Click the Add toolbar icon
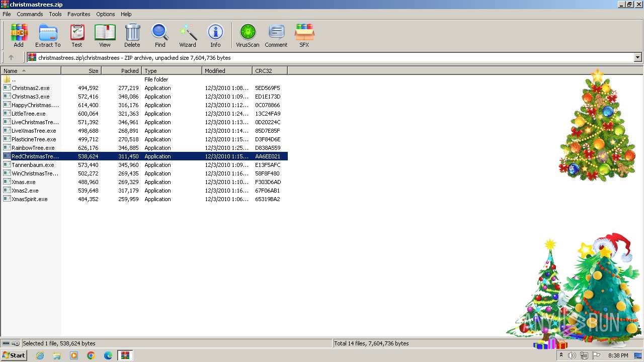Screen dimensions: 644x362 (19, 35)
